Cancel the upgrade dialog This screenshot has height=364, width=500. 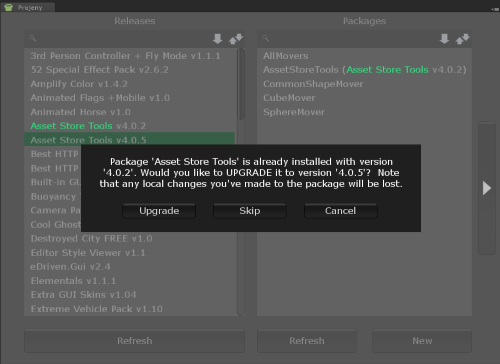coord(341,211)
